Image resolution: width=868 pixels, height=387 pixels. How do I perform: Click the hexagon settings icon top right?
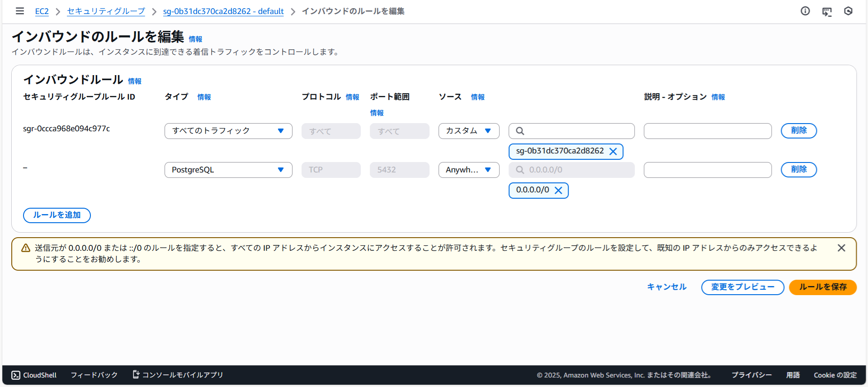[x=848, y=11]
